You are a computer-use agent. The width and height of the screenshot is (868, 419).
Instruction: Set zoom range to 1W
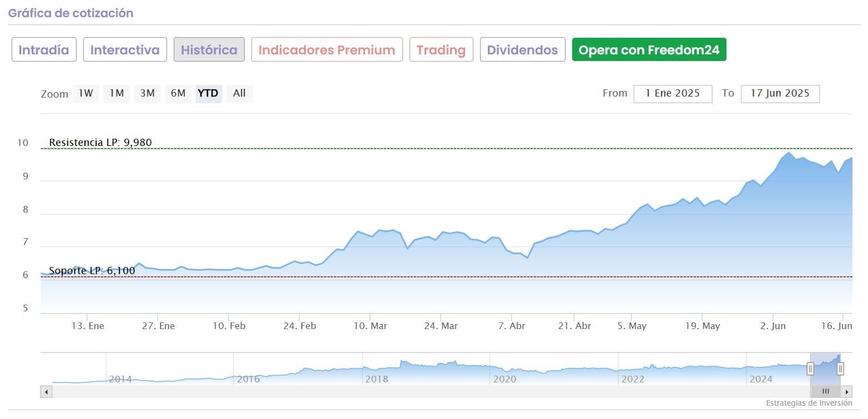click(85, 93)
